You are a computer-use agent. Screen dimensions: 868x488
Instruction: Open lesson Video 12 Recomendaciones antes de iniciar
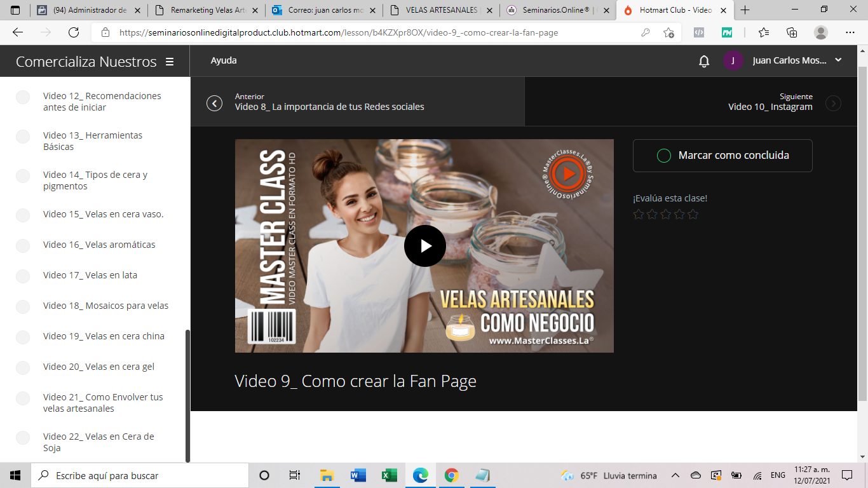coord(102,102)
